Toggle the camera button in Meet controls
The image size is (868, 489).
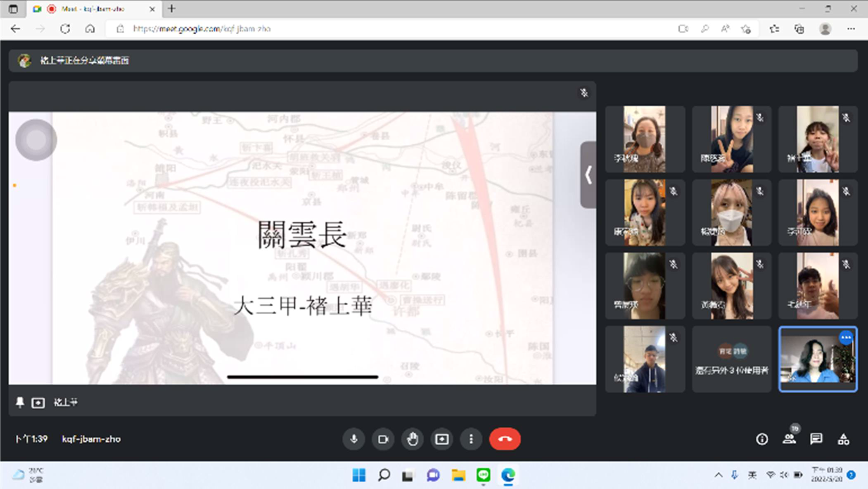(x=383, y=439)
